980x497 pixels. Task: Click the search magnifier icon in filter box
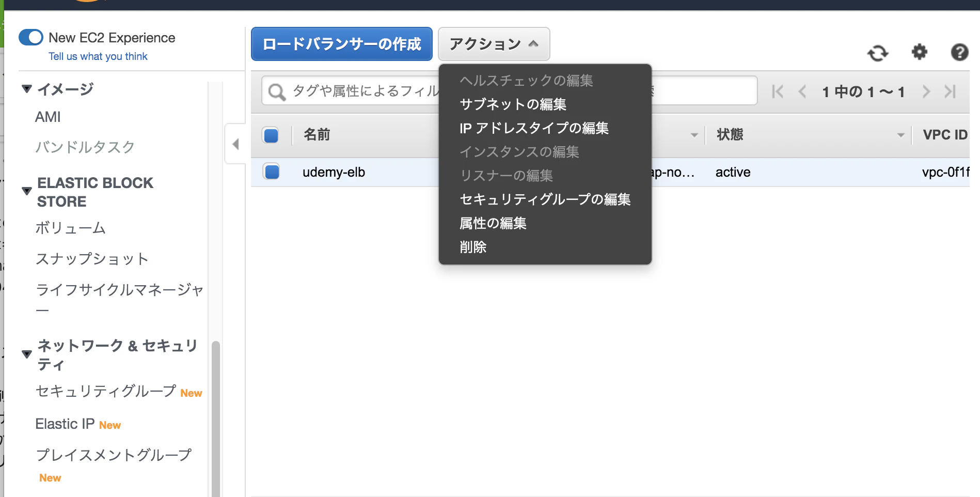tap(277, 92)
